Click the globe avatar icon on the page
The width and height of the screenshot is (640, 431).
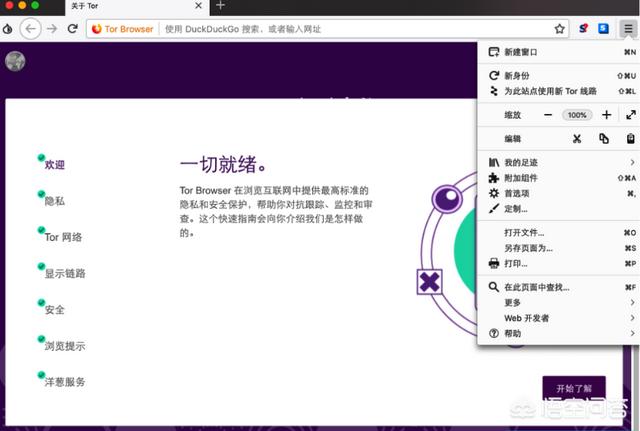tap(15, 61)
